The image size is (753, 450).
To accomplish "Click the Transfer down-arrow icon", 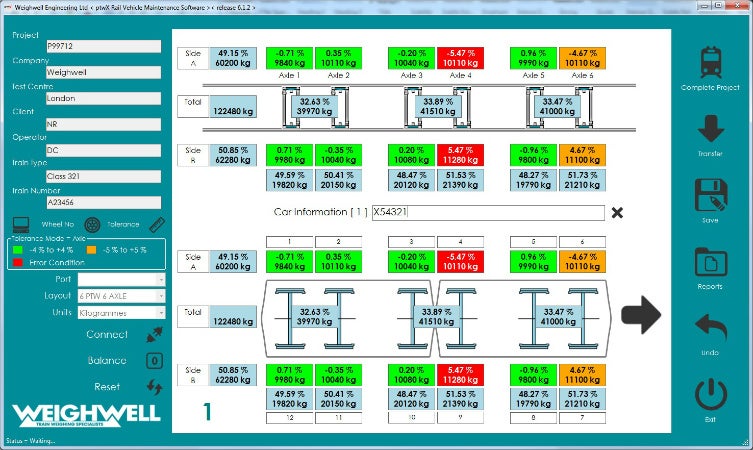I will [x=710, y=130].
